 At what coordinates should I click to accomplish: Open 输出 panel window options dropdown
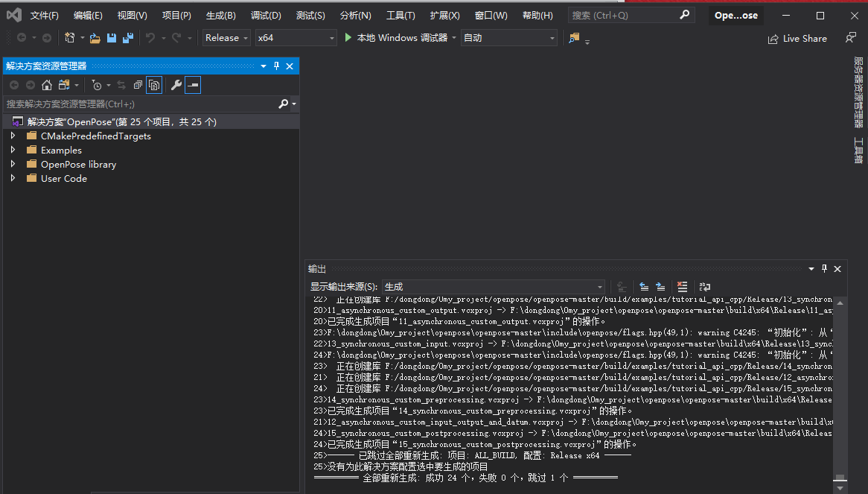811,268
